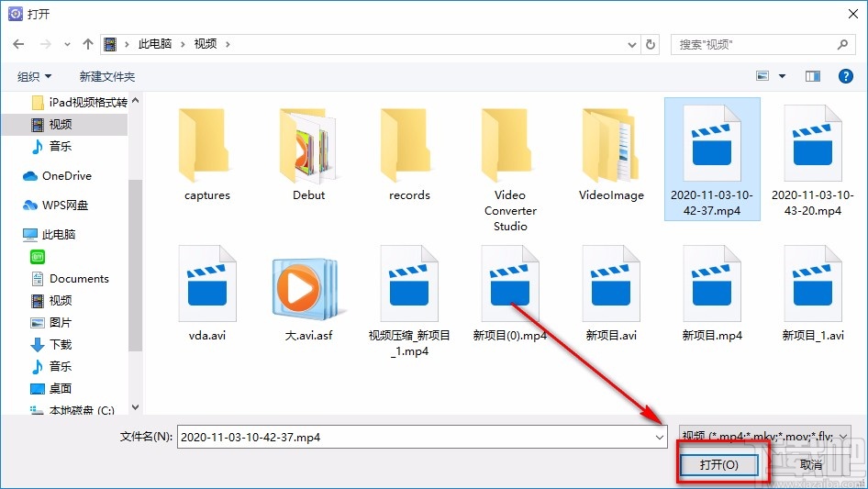This screenshot has height=489, width=868.
Task: Select 此电脑 in the navigation pane
Action: click(49, 235)
